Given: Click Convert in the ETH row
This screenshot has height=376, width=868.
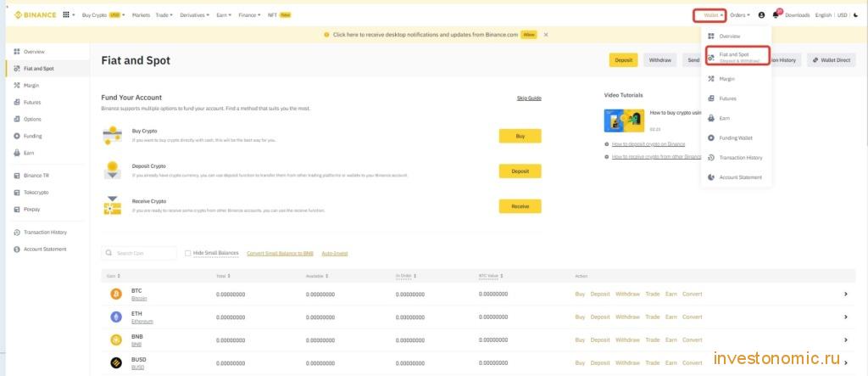Looking at the screenshot, I should point(692,317).
